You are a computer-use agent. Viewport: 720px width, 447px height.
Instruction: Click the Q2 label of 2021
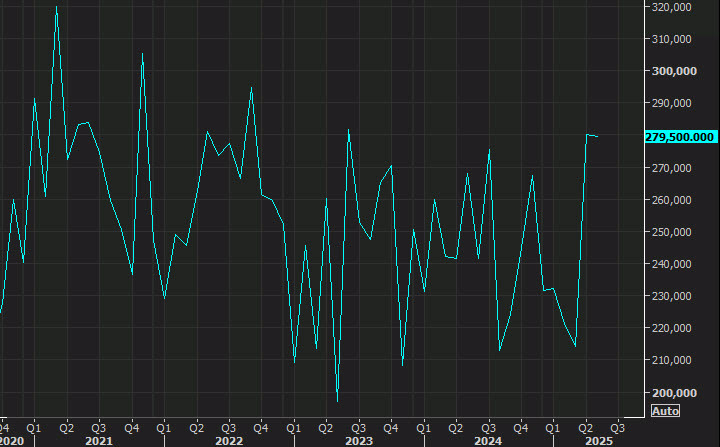(x=67, y=428)
